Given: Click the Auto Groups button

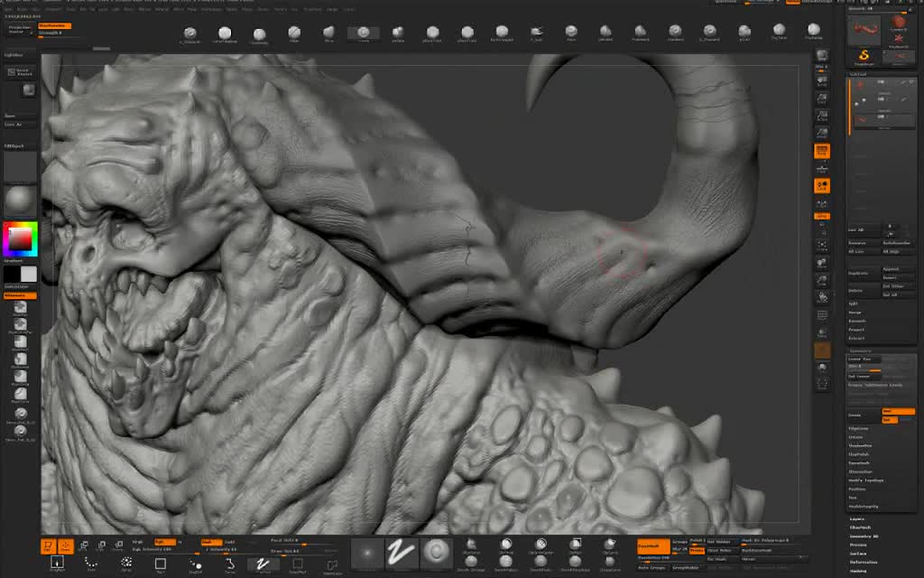Looking at the screenshot, I should [x=652, y=568].
